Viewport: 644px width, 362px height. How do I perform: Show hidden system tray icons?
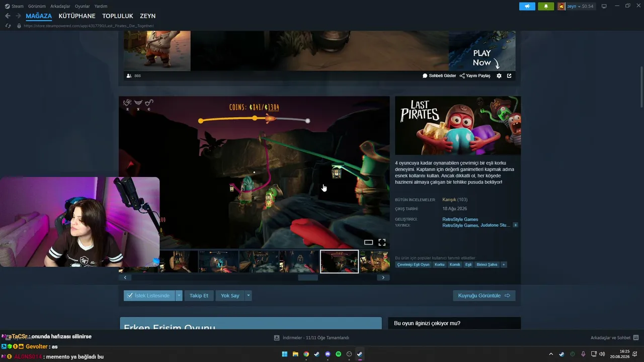[551, 354]
